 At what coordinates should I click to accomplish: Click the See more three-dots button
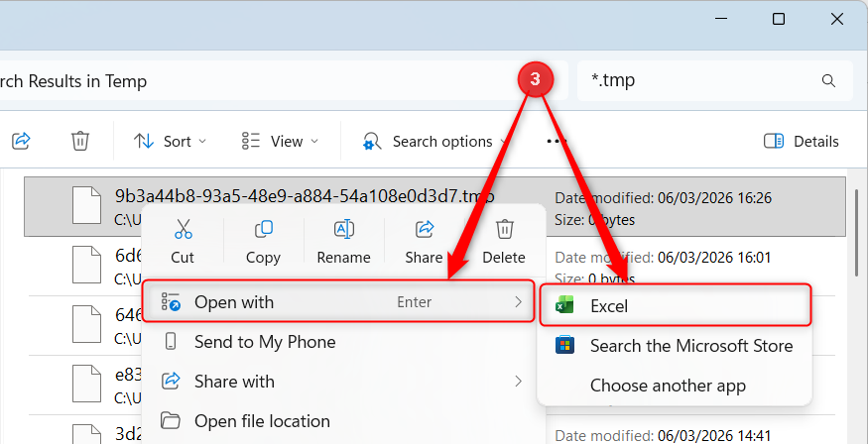tap(557, 142)
